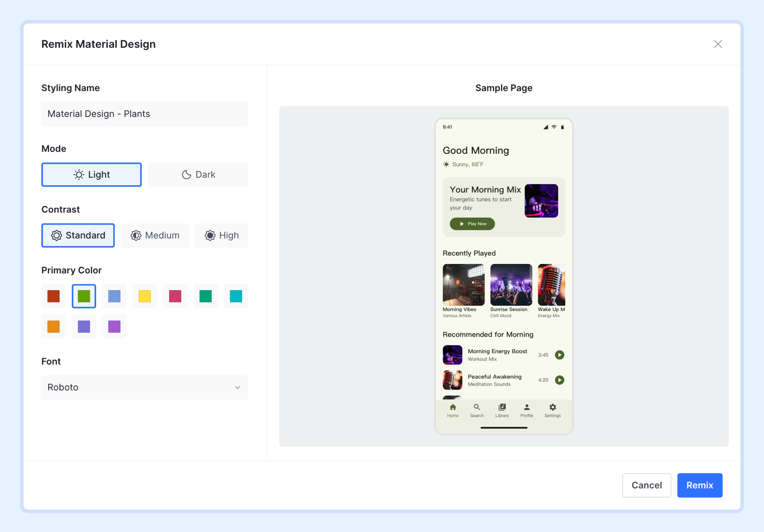Click the Cancel button
764x532 pixels.
[646, 485]
